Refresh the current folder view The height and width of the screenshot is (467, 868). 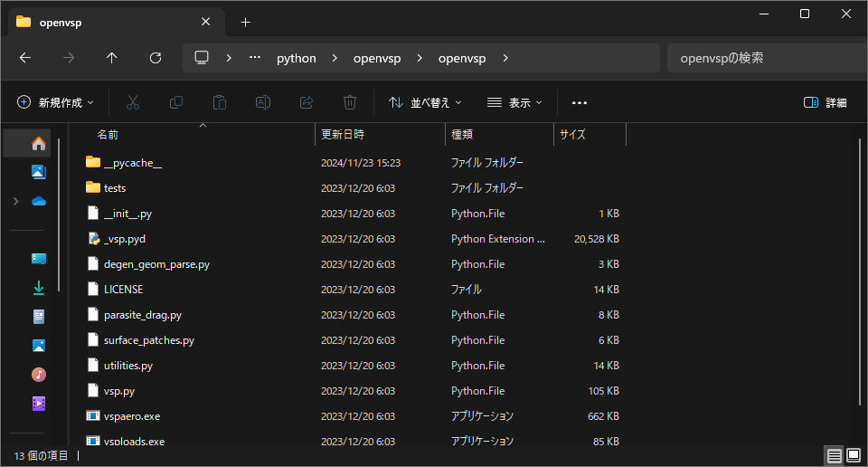[156, 58]
